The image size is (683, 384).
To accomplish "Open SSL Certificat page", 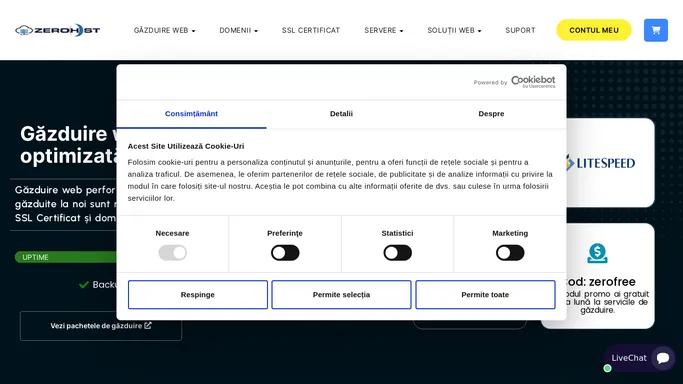I will pos(311,30).
